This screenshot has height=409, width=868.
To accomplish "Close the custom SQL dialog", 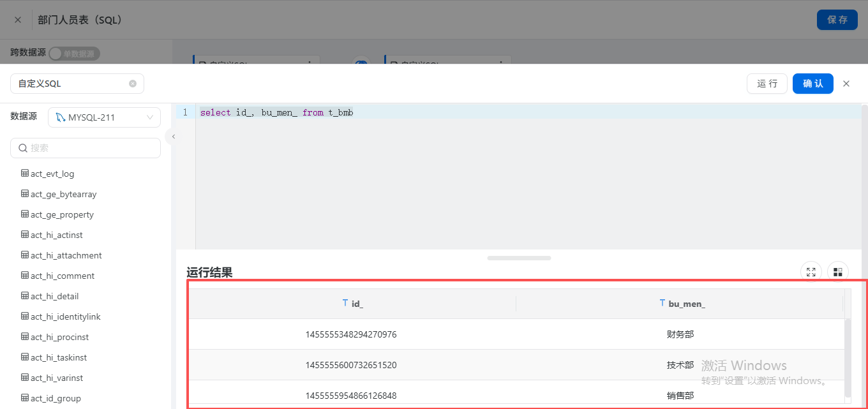I will (846, 84).
